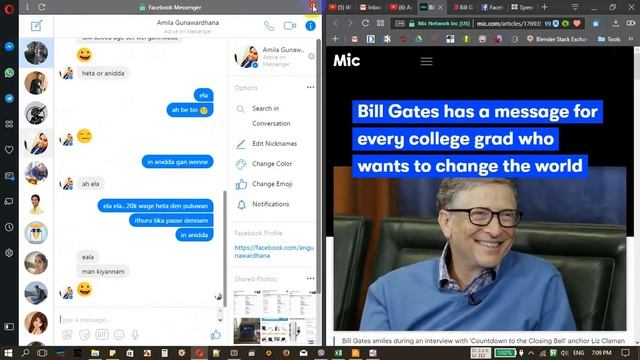
Task: Open the emoji picker
Action: [x=119, y=335]
